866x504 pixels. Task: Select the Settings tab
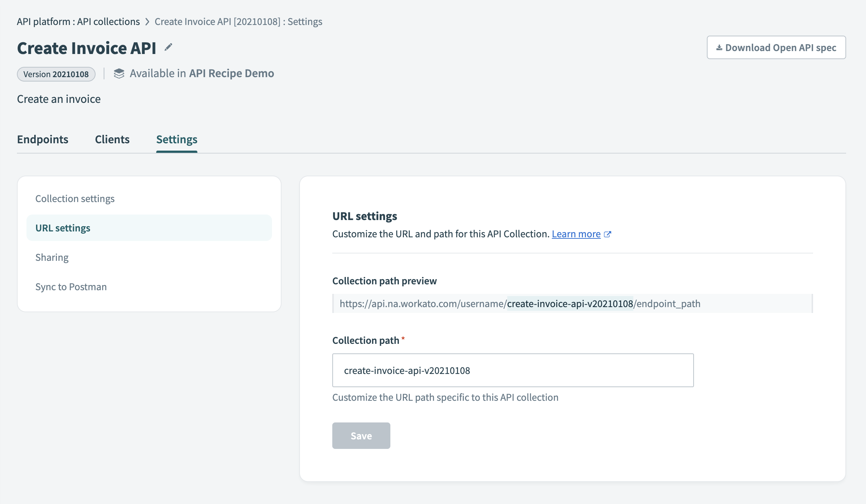[176, 140]
